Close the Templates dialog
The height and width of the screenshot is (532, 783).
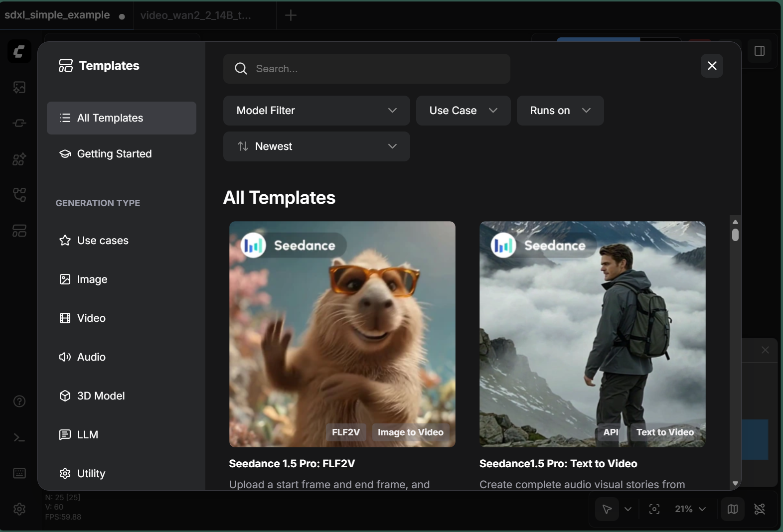(x=712, y=66)
